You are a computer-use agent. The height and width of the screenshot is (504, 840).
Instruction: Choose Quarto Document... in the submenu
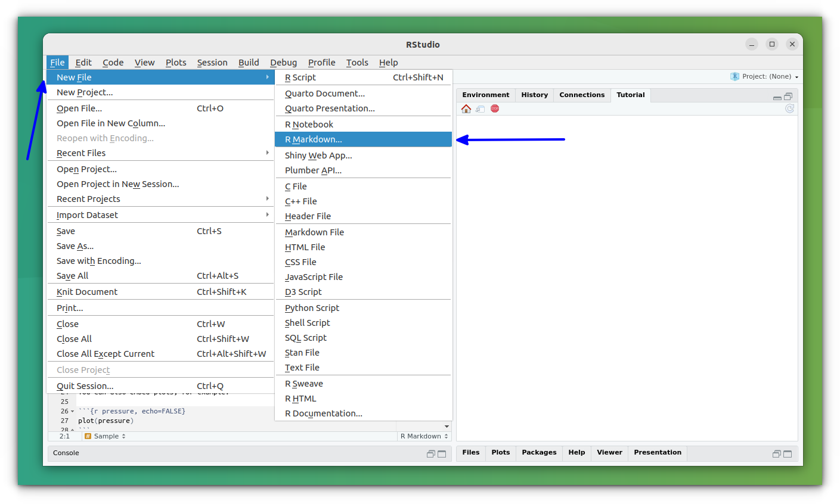(325, 94)
